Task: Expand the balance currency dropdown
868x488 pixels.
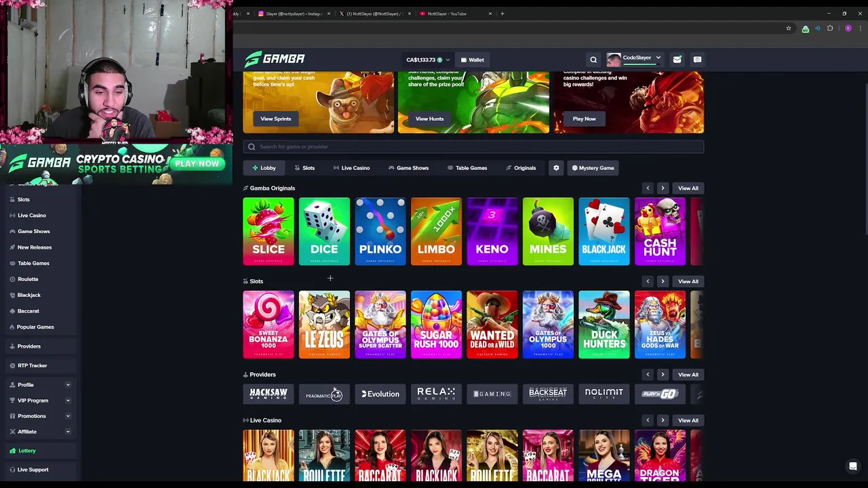Action: pos(448,60)
